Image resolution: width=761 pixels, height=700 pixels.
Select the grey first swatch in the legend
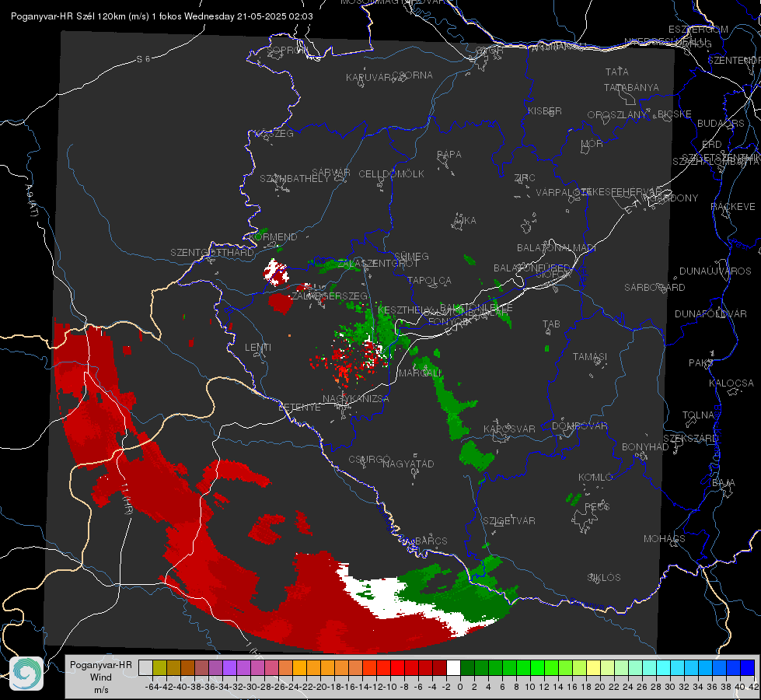coord(145,667)
